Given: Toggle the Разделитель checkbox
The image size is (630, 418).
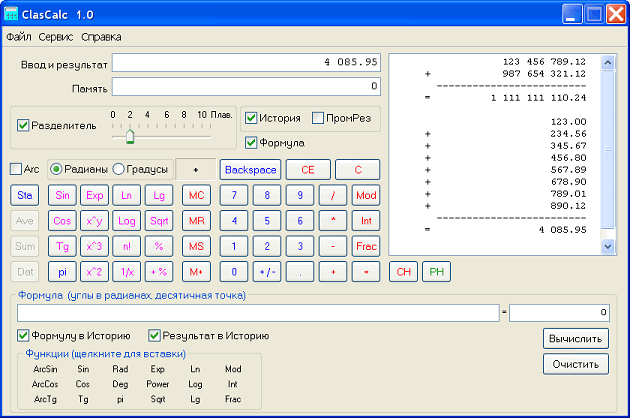Looking at the screenshot, I should pos(23,125).
